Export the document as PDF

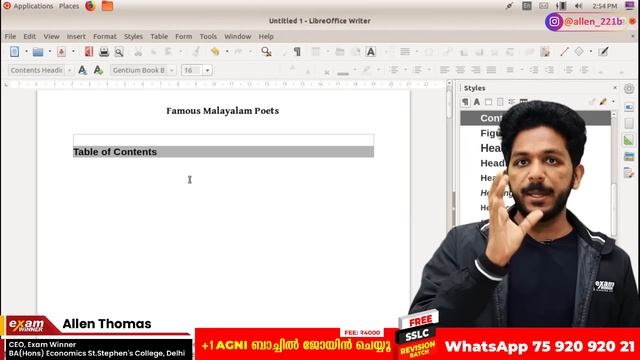tap(89, 52)
